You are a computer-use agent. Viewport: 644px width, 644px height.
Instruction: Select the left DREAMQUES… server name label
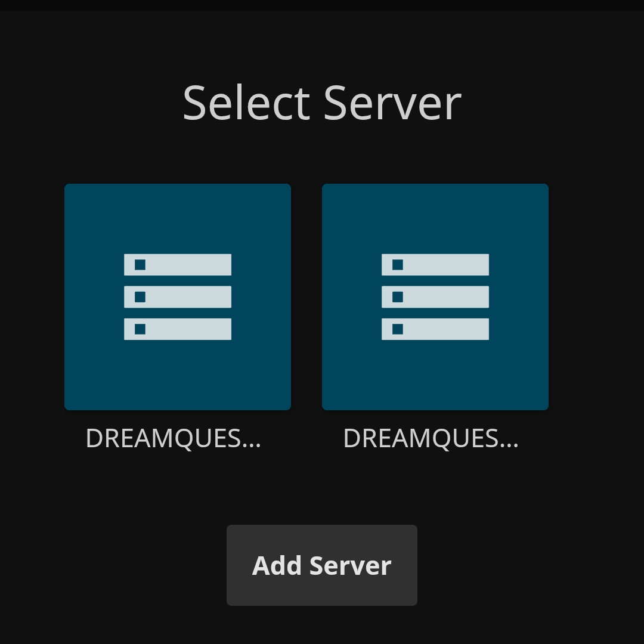click(x=174, y=439)
